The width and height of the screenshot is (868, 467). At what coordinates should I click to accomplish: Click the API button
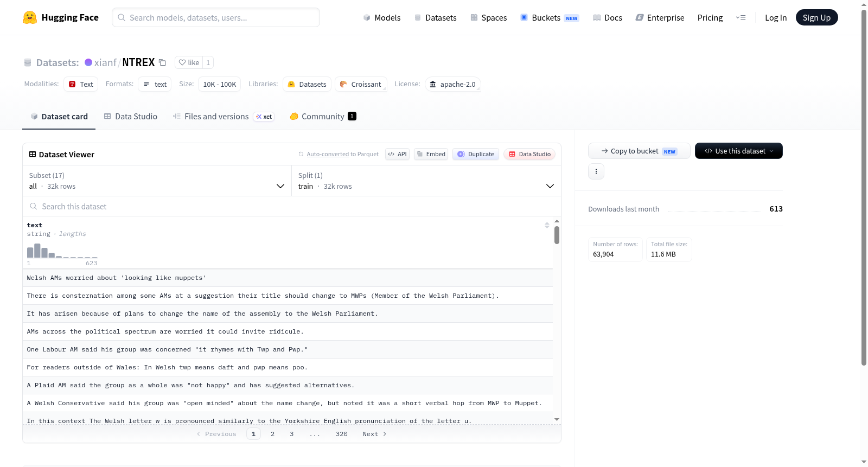(397, 154)
